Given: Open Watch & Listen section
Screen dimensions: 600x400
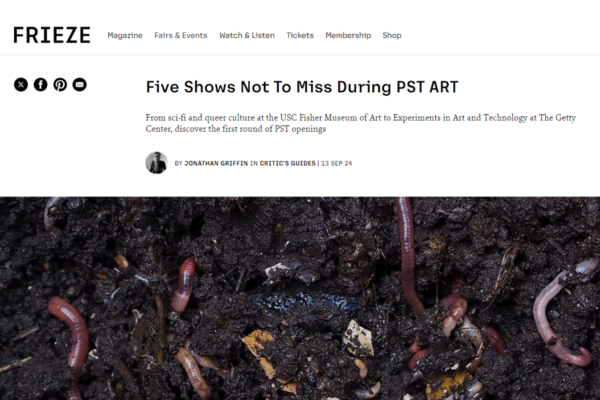Looking at the screenshot, I should pyautogui.click(x=247, y=35).
